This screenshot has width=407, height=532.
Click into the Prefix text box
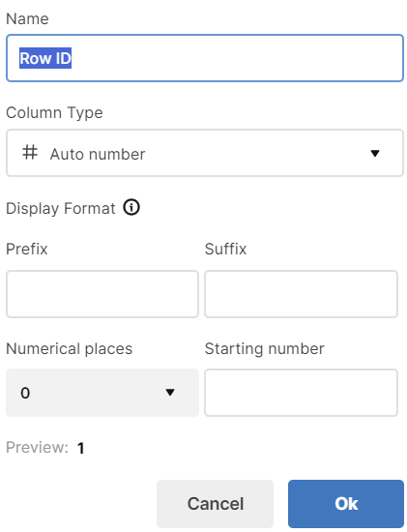coord(102,294)
